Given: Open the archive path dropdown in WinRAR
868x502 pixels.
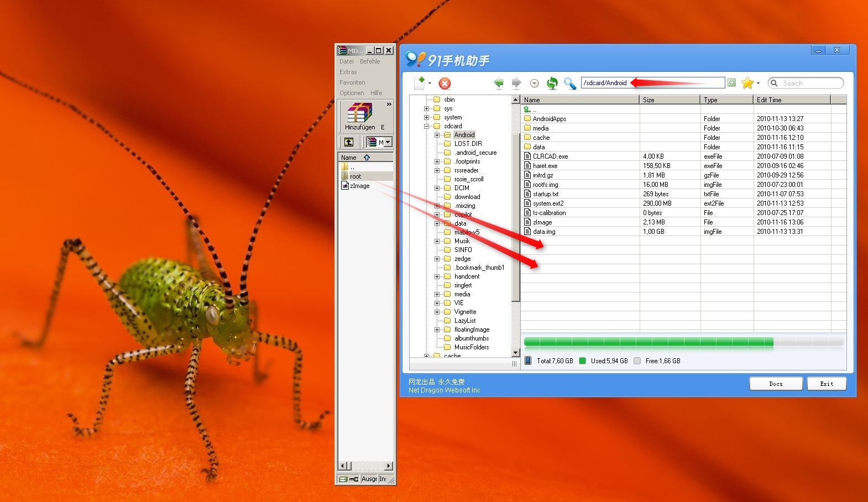Looking at the screenshot, I should (388, 143).
